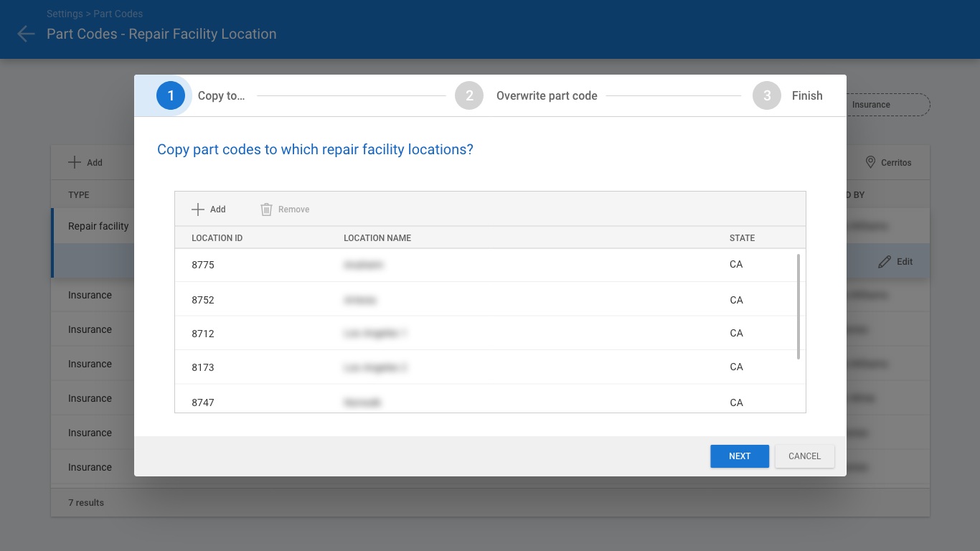Select location row 8747
The image size is (980, 551).
[486, 399]
